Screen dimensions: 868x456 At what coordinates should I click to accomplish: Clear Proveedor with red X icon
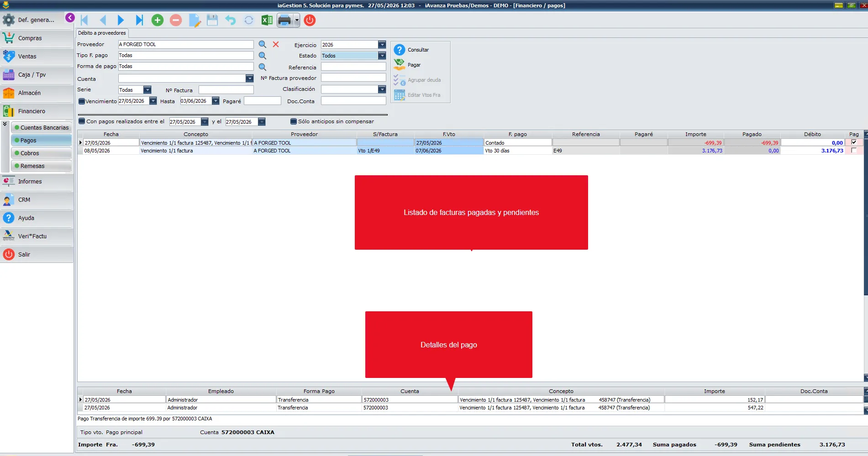(x=276, y=44)
